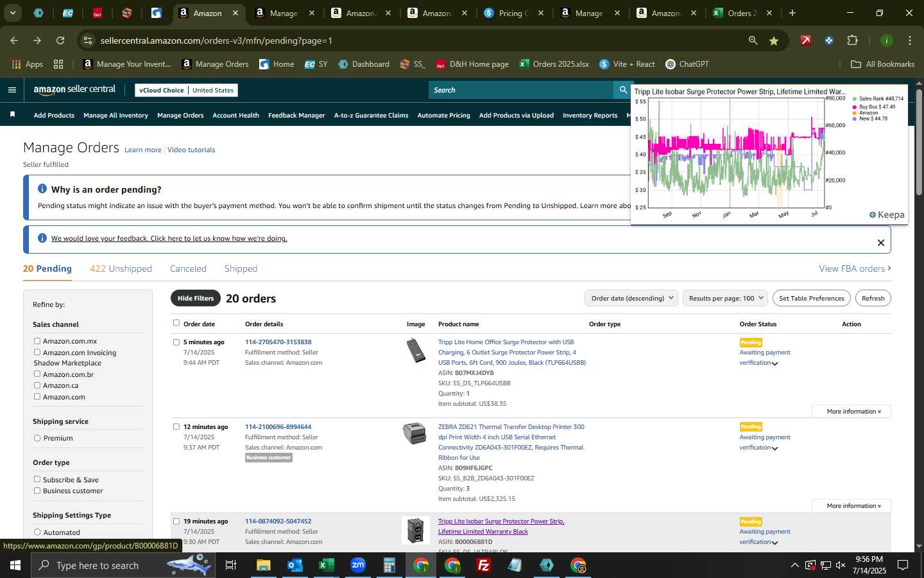This screenshot has height=578, width=924.
Task: Open Manage All Inventory in the nav bar
Action: [x=116, y=116]
